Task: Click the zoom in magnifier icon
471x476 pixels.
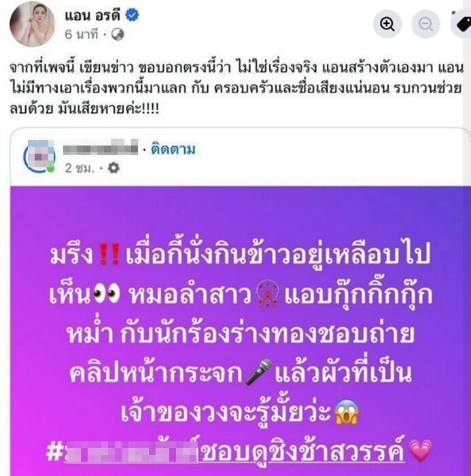Action: tap(387, 24)
